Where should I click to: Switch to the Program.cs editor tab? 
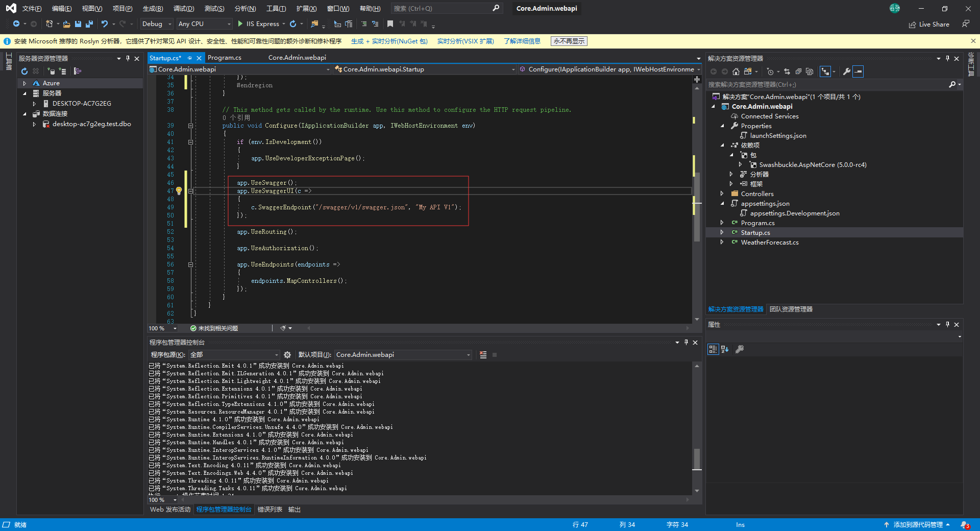(225, 58)
